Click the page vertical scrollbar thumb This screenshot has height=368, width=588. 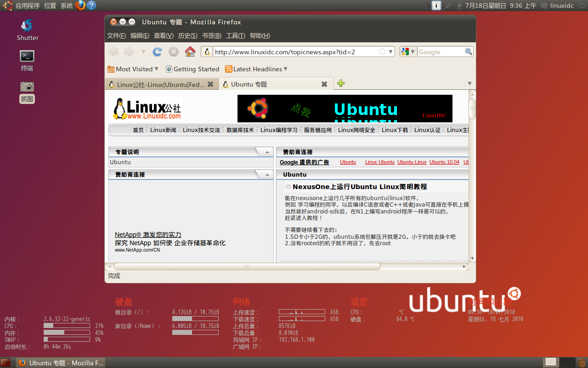click(x=472, y=109)
